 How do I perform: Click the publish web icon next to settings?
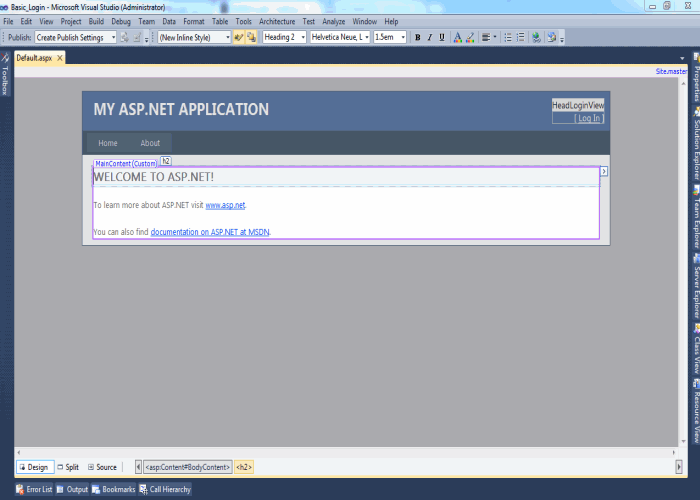125,38
